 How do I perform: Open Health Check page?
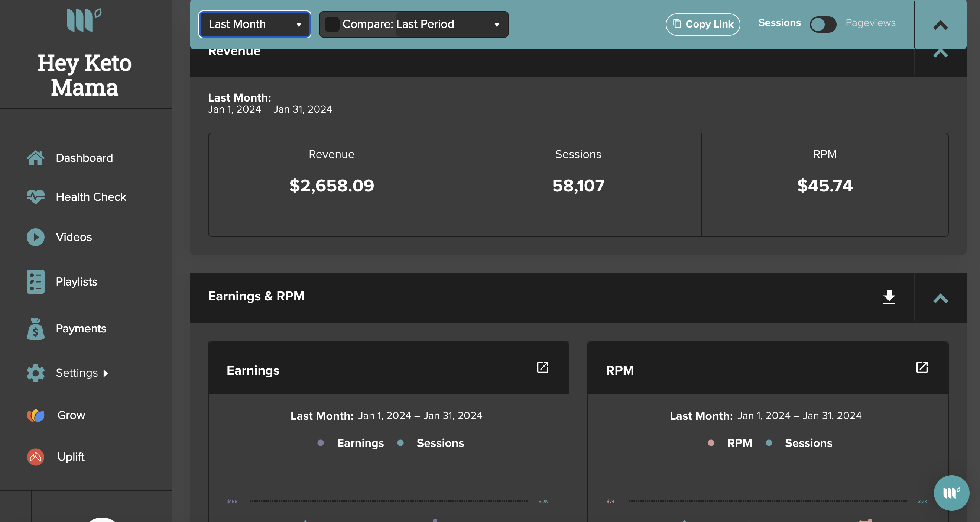[91, 197]
